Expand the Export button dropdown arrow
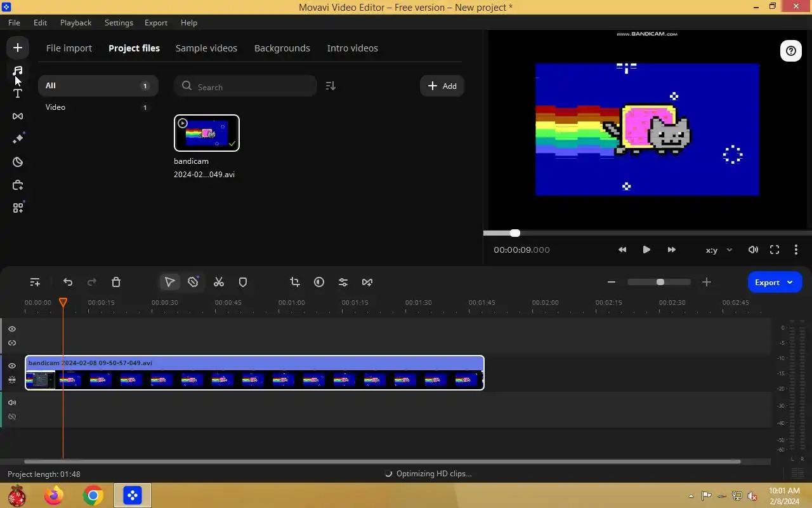Viewport: 812px width, 508px height. (790, 283)
